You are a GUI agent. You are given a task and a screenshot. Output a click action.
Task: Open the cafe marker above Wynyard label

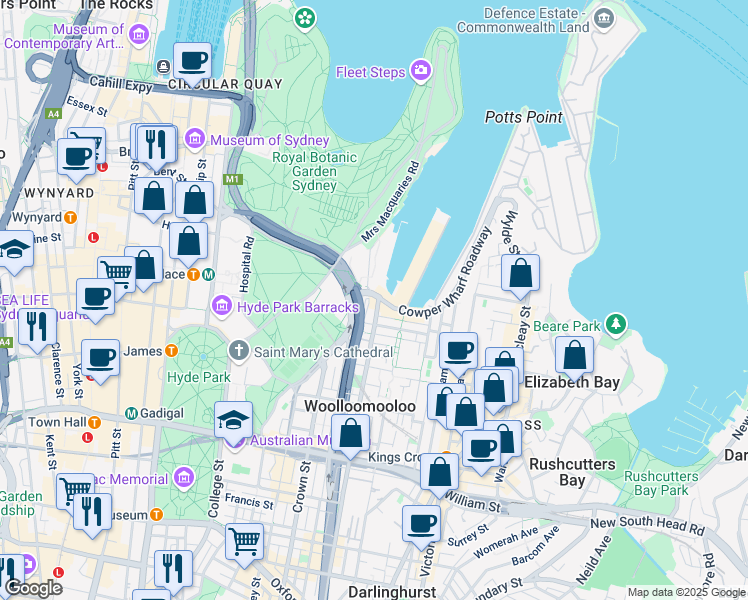(76, 159)
